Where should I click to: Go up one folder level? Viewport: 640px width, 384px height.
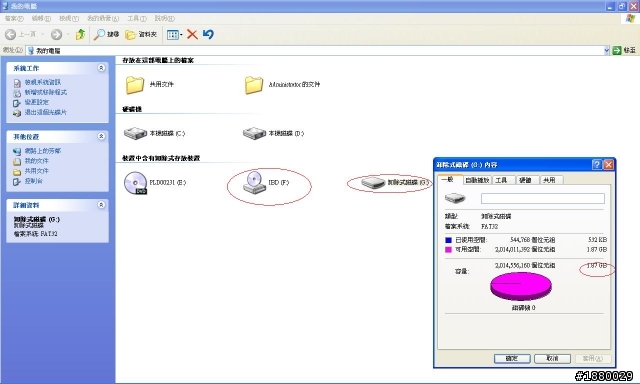[80, 35]
